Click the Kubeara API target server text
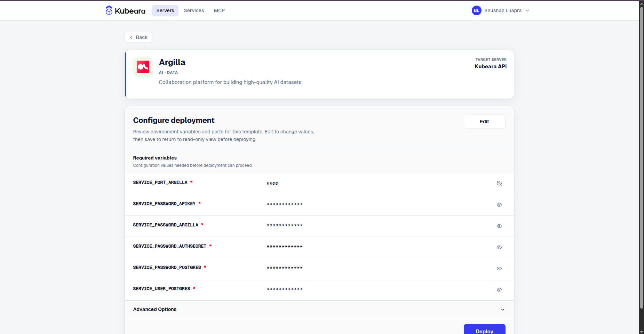This screenshot has width=644, height=334. tap(491, 67)
